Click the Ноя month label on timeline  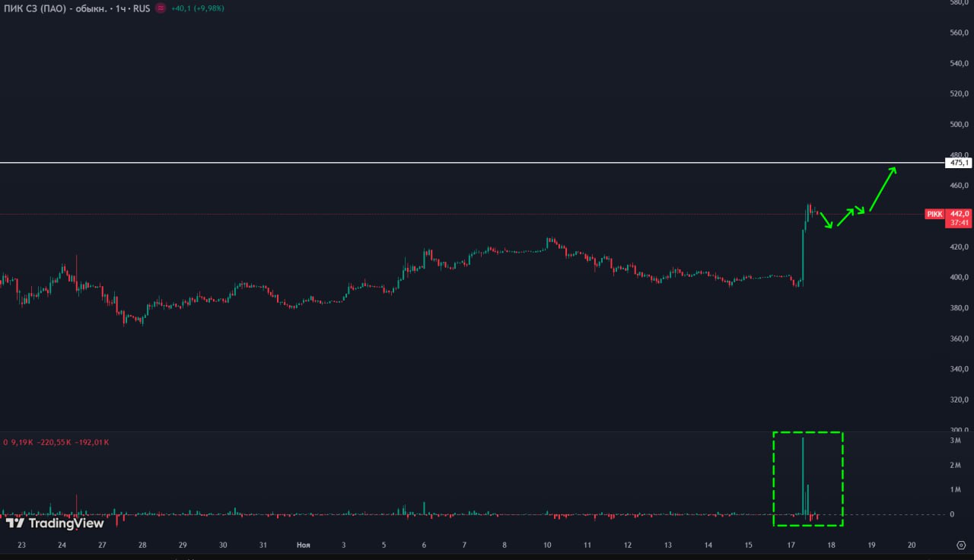303,545
